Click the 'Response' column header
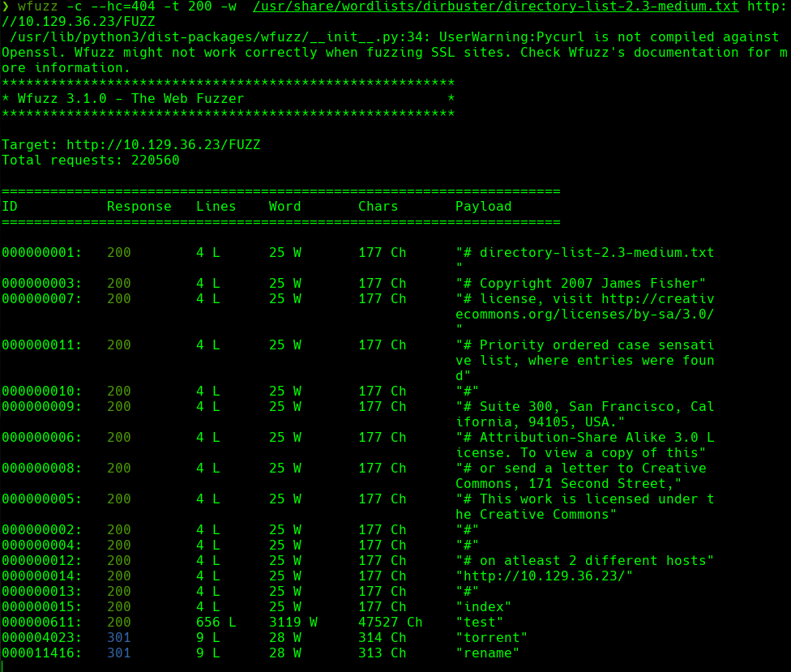791x672 pixels. [x=139, y=207]
